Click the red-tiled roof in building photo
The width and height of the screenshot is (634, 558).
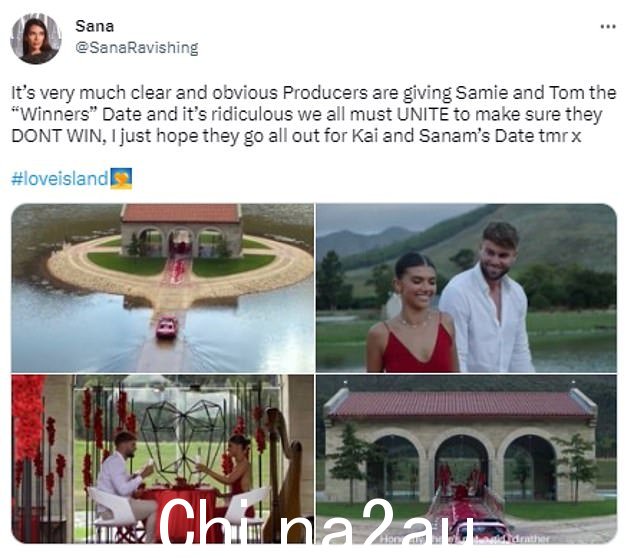coord(462,404)
